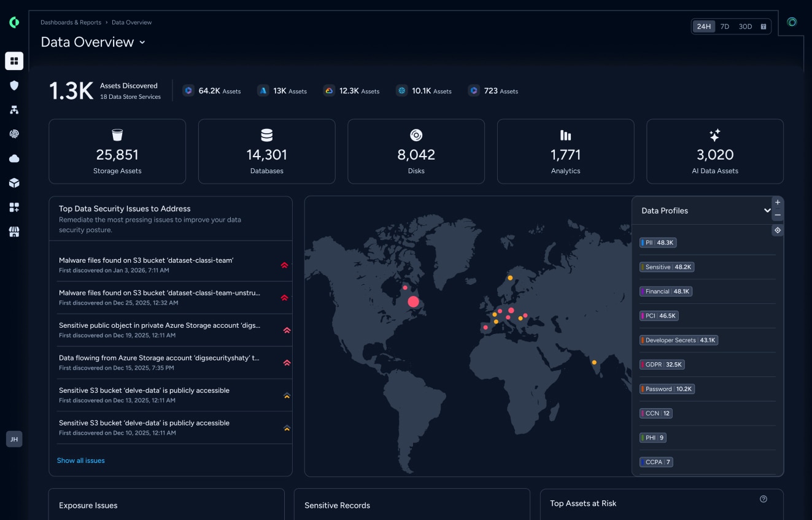
Task: Click the JH user avatar
Action: [14, 439]
